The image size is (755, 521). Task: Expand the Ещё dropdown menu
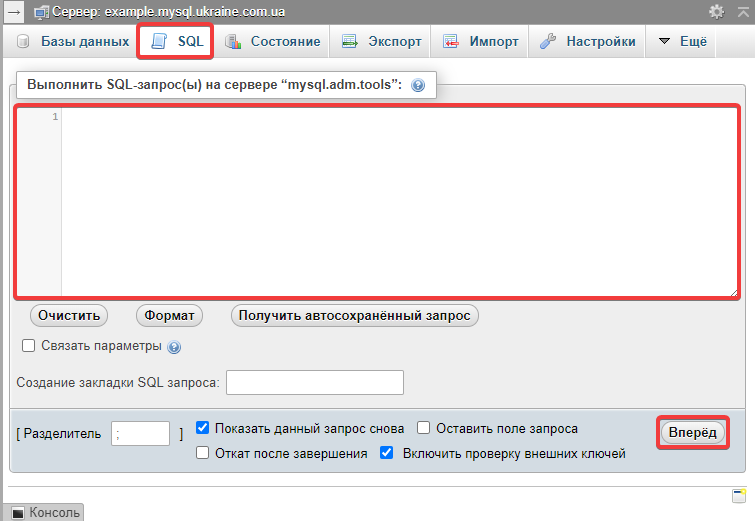682,42
